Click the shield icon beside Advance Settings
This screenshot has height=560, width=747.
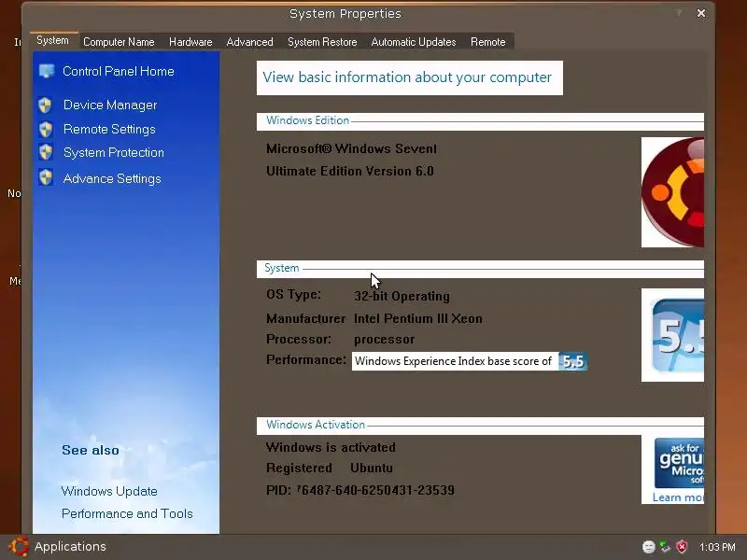point(46,178)
